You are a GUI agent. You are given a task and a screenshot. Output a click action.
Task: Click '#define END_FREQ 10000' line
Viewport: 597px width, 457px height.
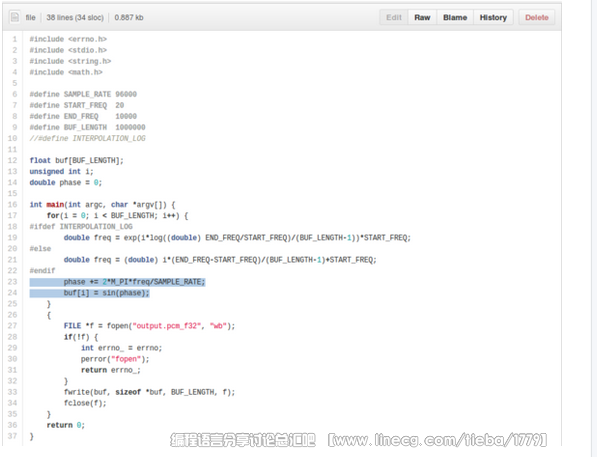coord(83,116)
